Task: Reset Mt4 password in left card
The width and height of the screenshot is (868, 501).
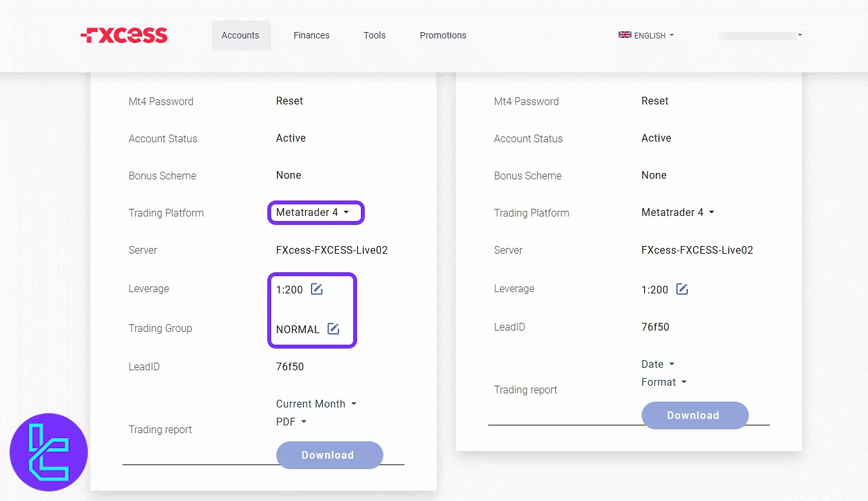Action: (290, 101)
